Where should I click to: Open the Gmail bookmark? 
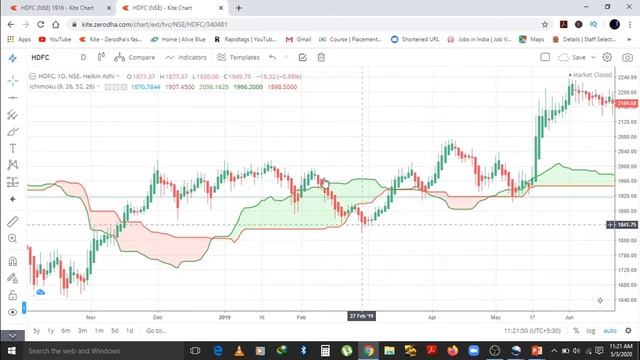(x=299, y=39)
